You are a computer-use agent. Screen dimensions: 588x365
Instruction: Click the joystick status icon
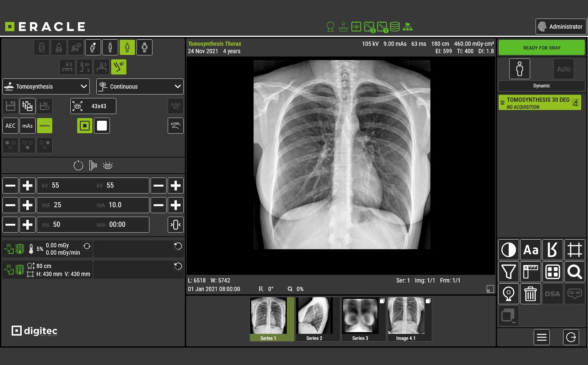click(343, 27)
